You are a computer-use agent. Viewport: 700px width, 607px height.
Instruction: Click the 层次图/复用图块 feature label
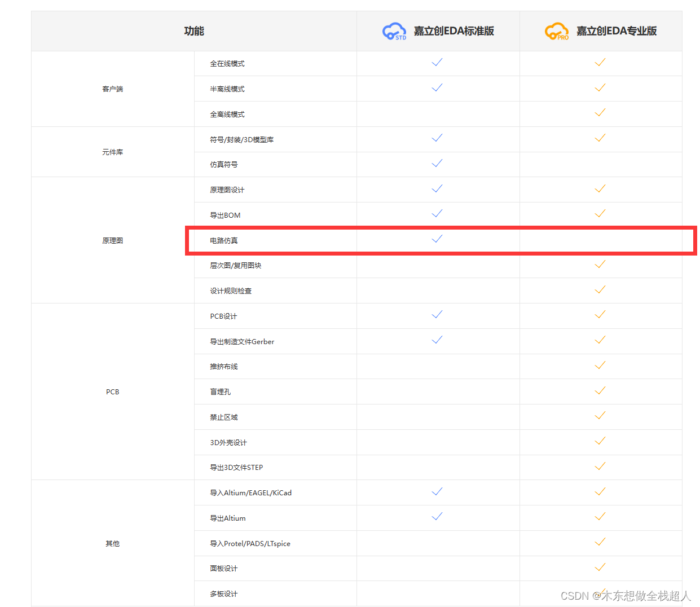tap(236, 266)
